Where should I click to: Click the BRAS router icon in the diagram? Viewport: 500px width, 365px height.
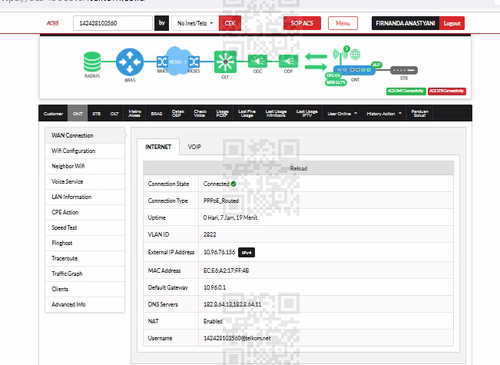pos(130,62)
